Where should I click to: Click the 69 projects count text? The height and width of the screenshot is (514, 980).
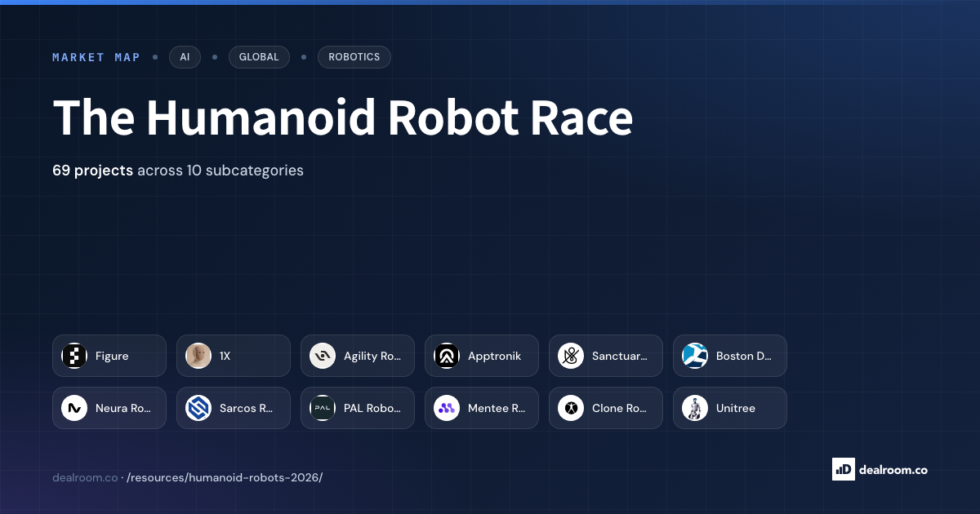92,171
